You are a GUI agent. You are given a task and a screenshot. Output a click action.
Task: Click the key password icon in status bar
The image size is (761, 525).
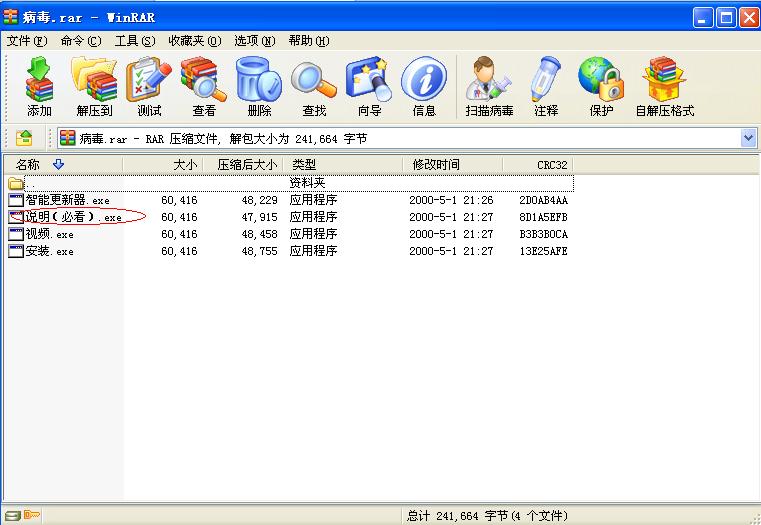pyautogui.click(x=32, y=515)
